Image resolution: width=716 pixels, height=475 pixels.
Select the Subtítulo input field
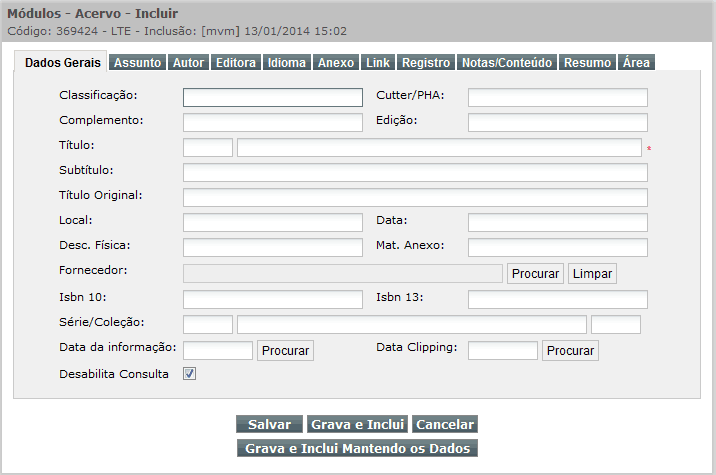(x=415, y=173)
